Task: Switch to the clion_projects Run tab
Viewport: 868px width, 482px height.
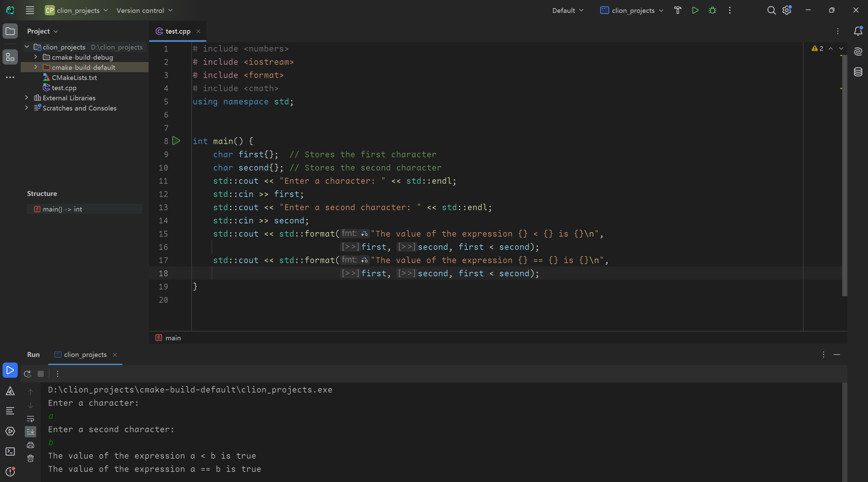Action: pos(85,355)
